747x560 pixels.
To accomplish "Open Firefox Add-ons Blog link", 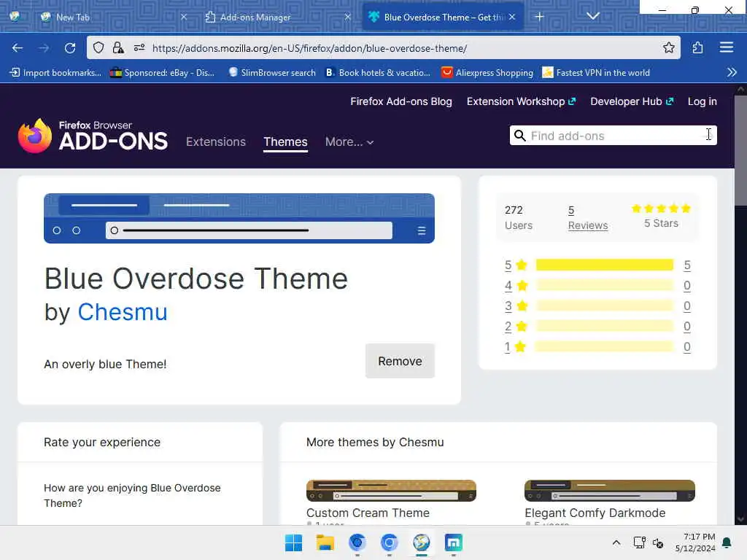I will [401, 101].
